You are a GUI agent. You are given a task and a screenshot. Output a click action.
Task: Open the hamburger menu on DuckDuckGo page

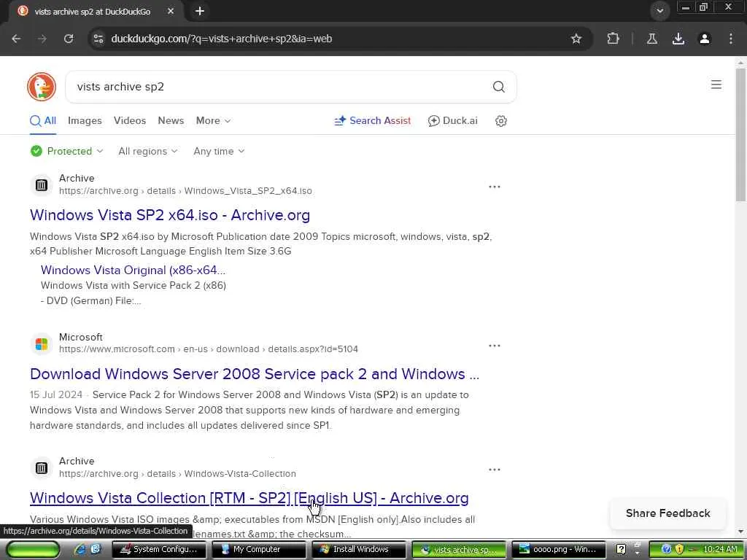point(716,85)
